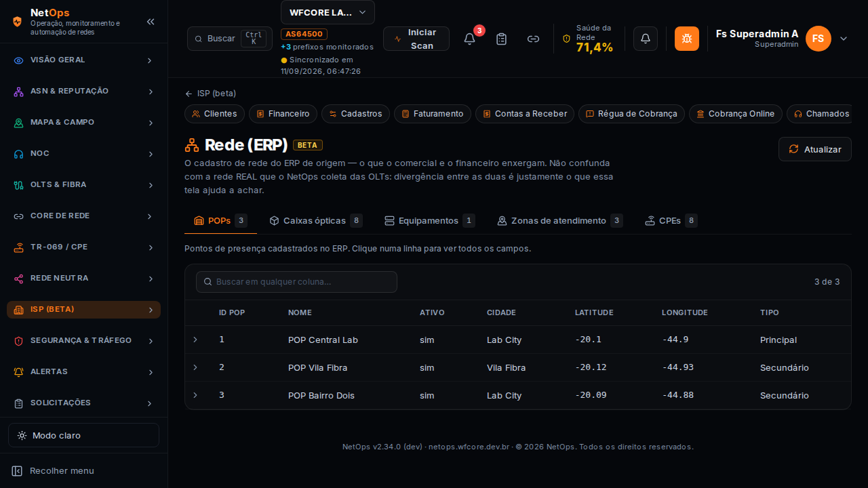Click the Mapa & Campo person icon
The height and width of the screenshot is (488, 868).
pos(19,123)
